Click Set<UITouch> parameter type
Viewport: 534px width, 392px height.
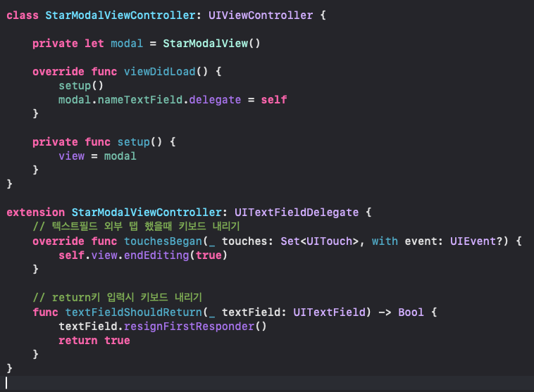point(319,241)
